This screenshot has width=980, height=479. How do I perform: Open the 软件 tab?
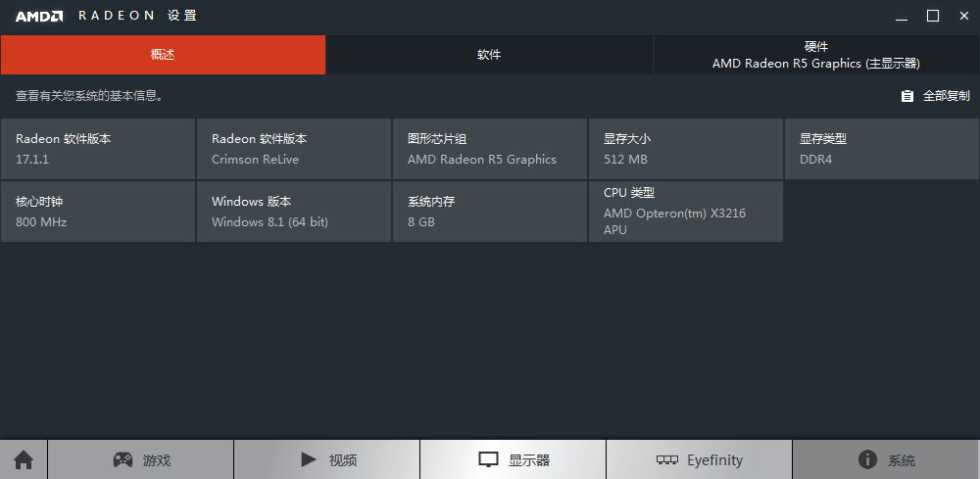pyautogui.click(x=489, y=55)
